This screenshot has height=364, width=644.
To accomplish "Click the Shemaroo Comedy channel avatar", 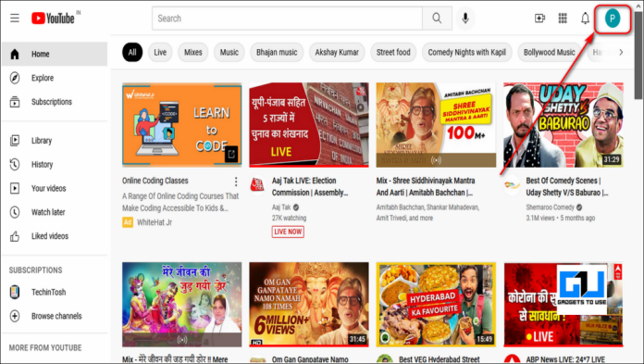I will [x=512, y=184].
